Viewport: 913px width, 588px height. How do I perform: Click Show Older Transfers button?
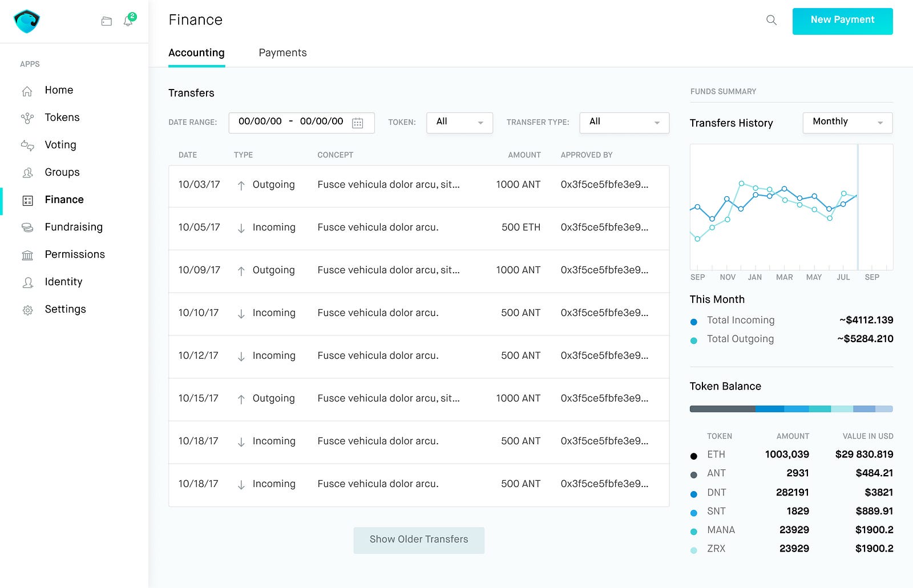click(x=419, y=540)
